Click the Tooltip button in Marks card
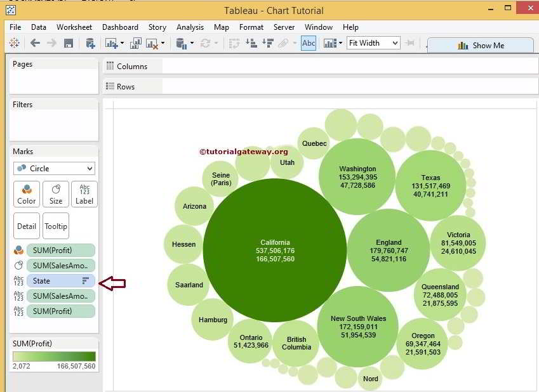The image size is (539, 392). coord(56,226)
